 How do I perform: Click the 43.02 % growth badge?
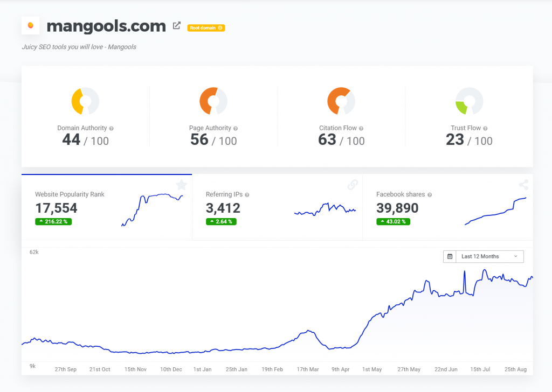pyautogui.click(x=393, y=221)
